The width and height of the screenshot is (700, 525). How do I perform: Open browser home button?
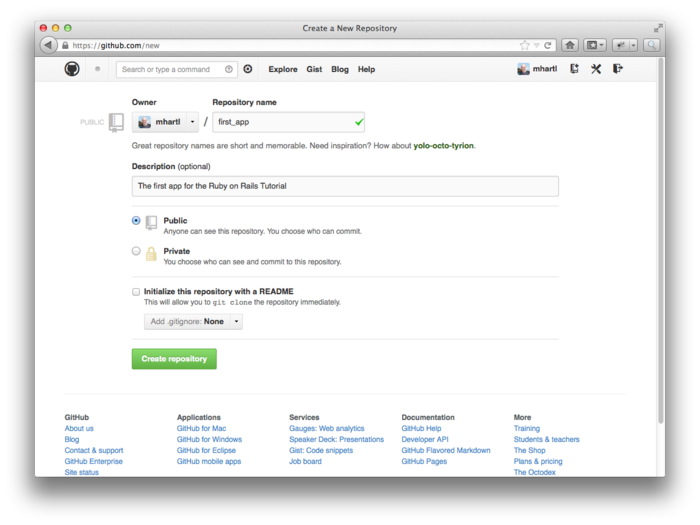click(x=570, y=45)
